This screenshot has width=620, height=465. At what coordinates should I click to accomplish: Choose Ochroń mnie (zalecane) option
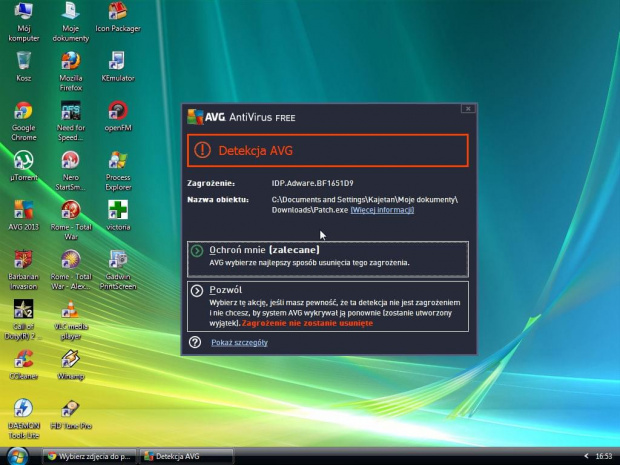328,259
